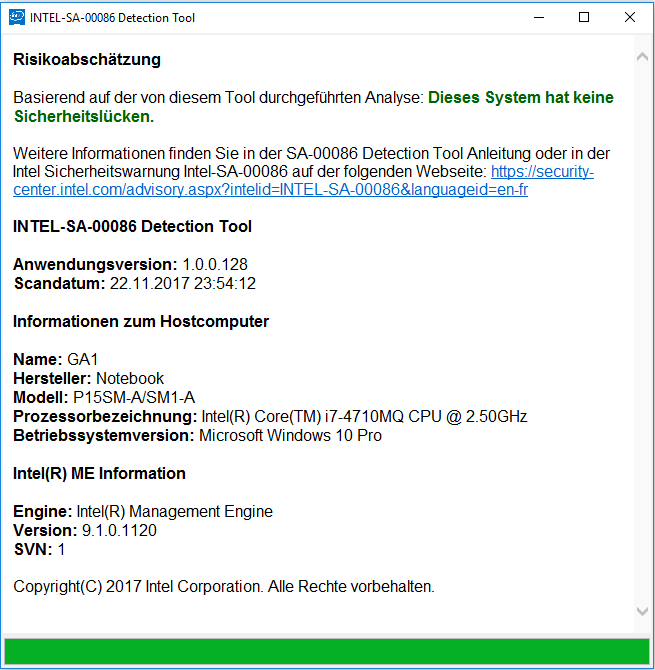Click the Name value GA1

[x=83, y=359]
